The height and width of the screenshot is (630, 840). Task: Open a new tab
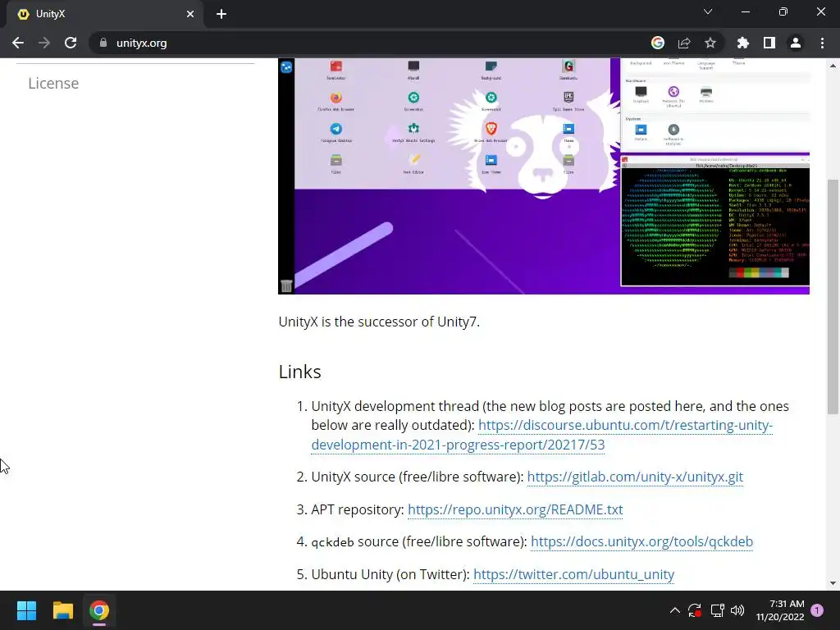pos(221,14)
